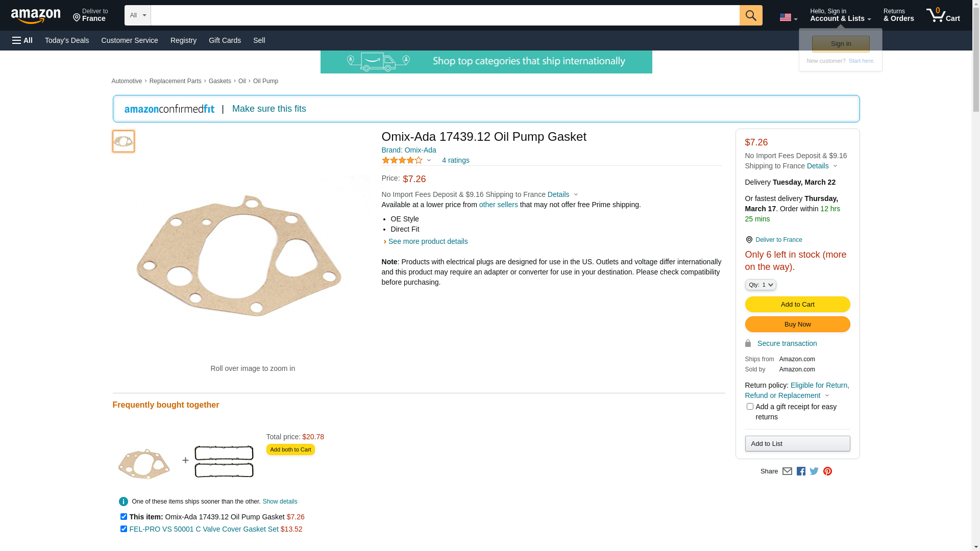Viewport: 980px width, 551px height.
Task: Share product on Facebook
Action: coord(801,471)
